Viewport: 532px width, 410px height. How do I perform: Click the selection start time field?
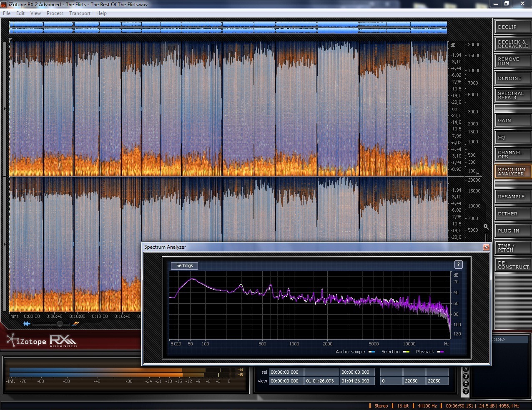(286, 372)
